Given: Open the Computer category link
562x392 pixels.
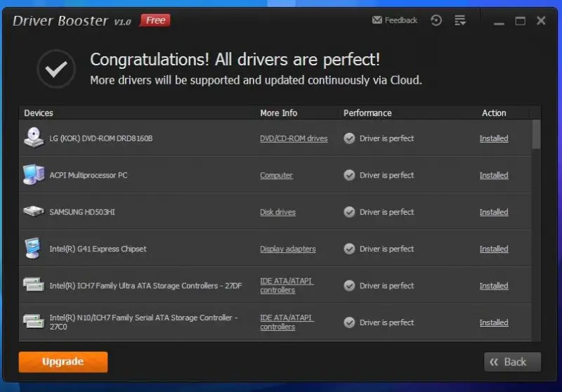Looking at the screenshot, I should 276,175.
